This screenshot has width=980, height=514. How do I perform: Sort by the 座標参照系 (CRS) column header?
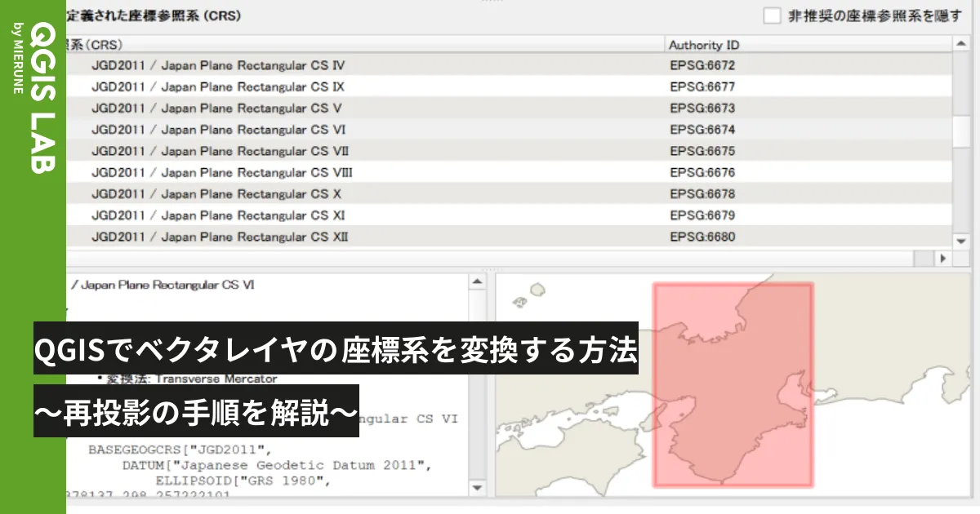(366, 45)
